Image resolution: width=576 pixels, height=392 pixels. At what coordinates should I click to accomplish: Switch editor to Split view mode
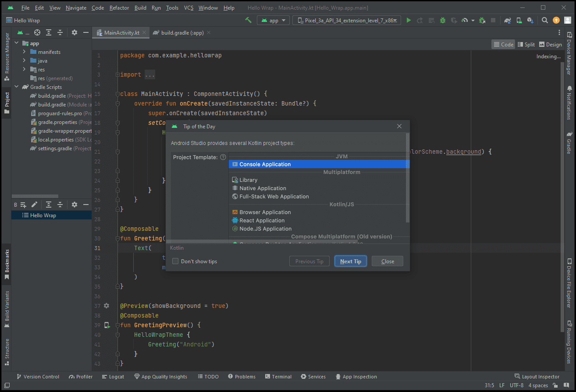(526, 44)
